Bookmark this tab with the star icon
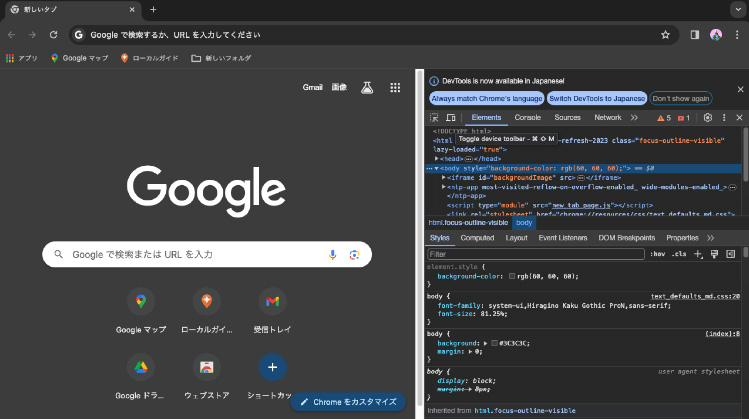 tap(665, 35)
